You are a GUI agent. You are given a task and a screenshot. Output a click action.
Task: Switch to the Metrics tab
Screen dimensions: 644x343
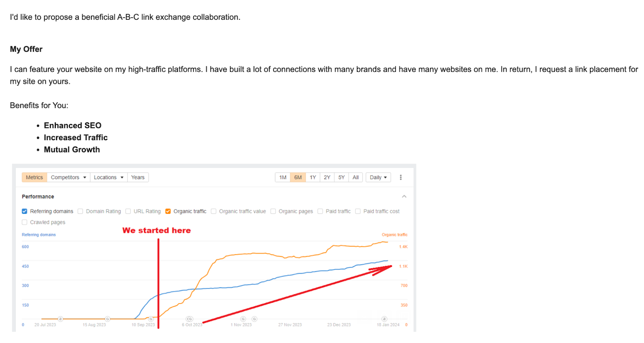pos(34,178)
